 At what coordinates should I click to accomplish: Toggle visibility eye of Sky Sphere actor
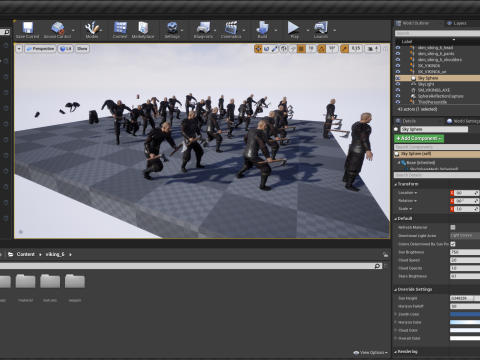(x=398, y=78)
